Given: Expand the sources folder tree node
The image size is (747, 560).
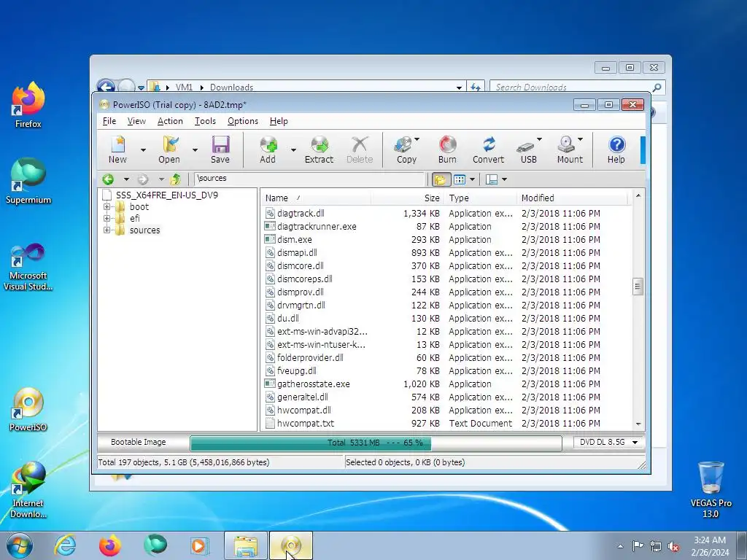Looking at the screenshot, I should coord(107,230).
